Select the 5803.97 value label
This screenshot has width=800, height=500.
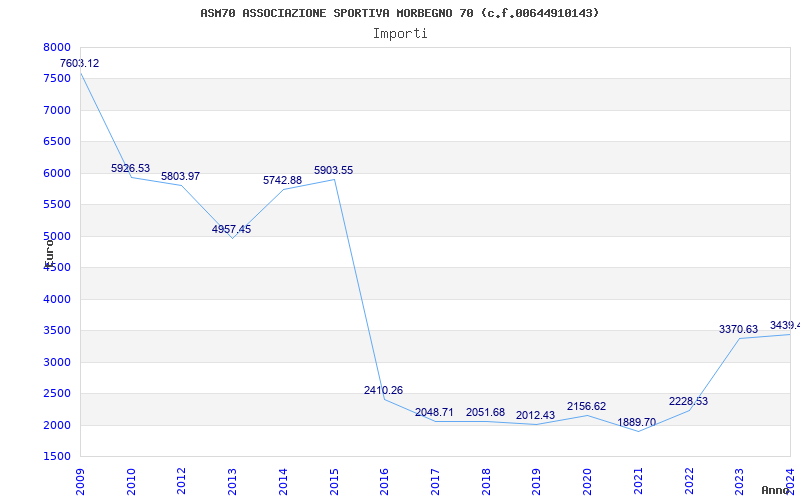click(181, 177)
